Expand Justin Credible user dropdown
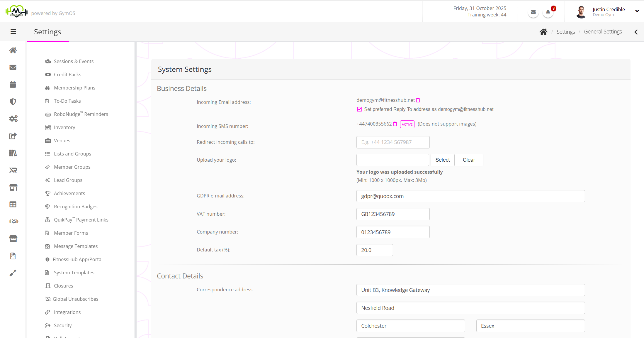This screenshot has width=644, height=338. pyautogui.click(x=637, y=11)
